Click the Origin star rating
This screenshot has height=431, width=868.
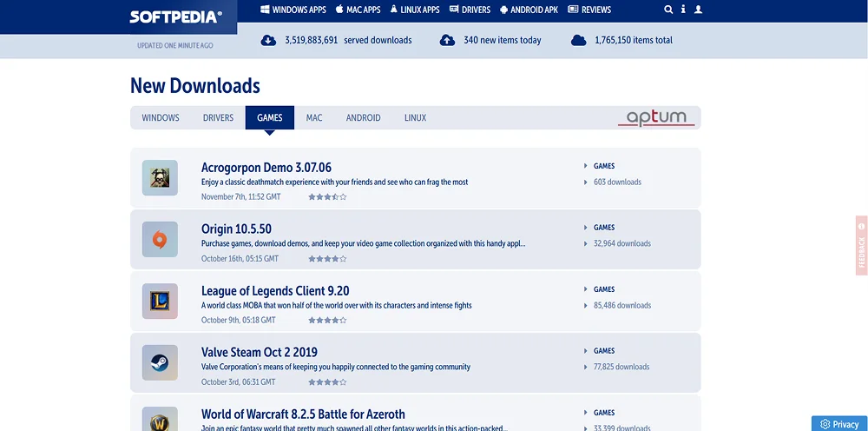(327, 259)
